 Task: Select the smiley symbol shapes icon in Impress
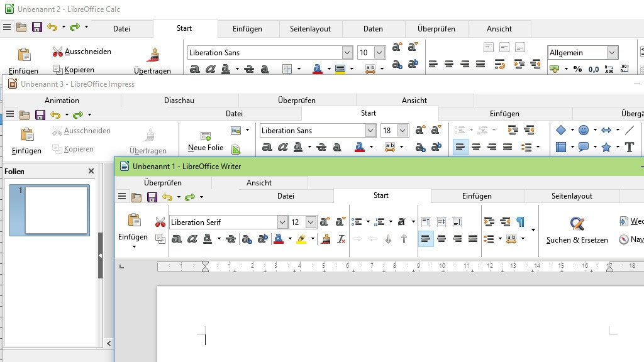click(x=584, y=130)
